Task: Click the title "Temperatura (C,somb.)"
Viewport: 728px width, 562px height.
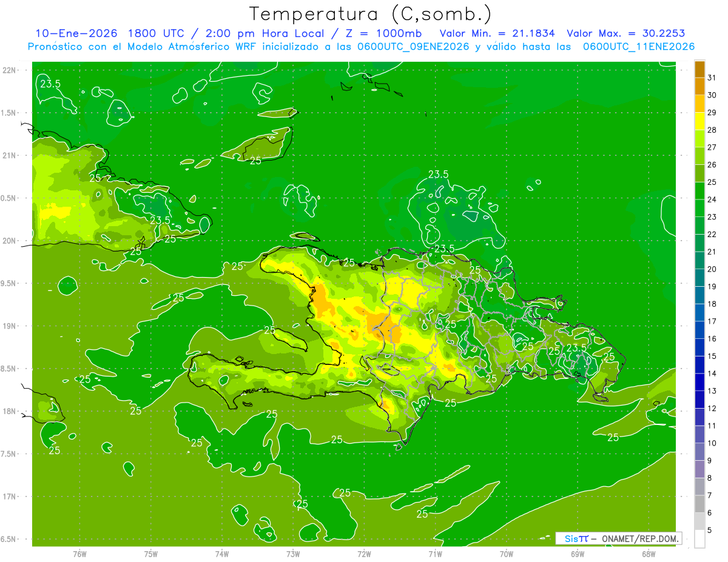Action: click(371, 14)
